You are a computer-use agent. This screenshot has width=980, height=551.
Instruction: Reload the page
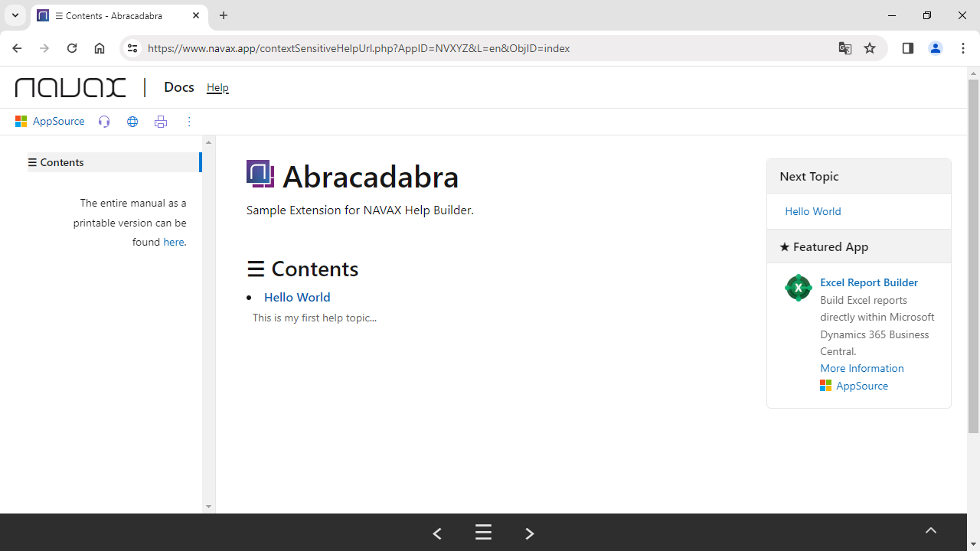point(72,48)
